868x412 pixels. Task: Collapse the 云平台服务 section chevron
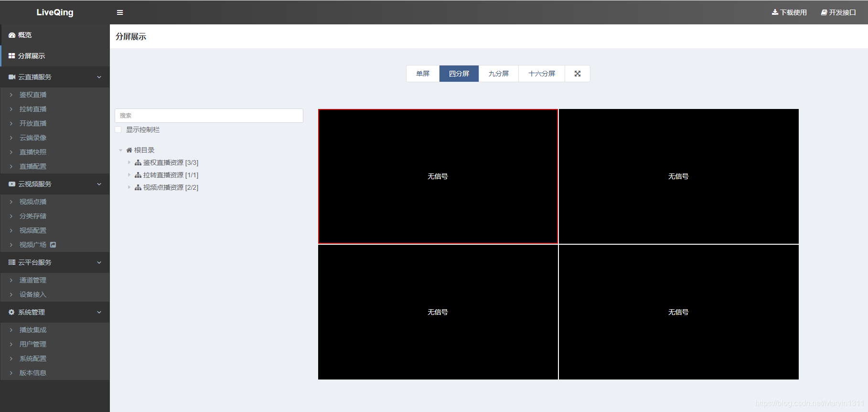pos(99,262)
